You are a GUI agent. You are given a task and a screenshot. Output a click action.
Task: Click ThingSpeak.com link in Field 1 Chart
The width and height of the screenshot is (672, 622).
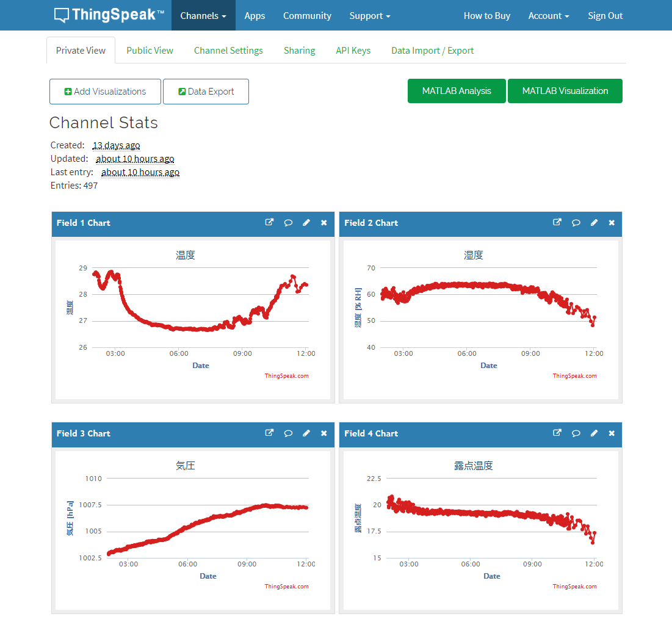coord(286,376)
